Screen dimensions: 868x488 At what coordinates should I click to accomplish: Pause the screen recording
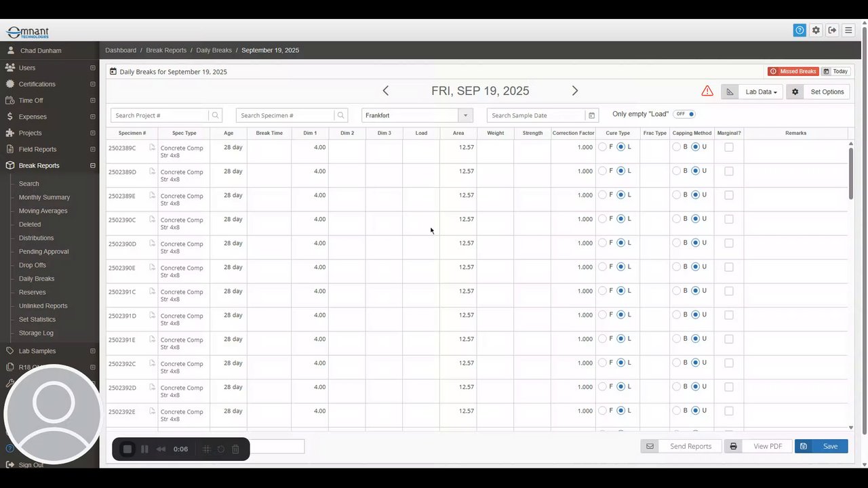144,449
